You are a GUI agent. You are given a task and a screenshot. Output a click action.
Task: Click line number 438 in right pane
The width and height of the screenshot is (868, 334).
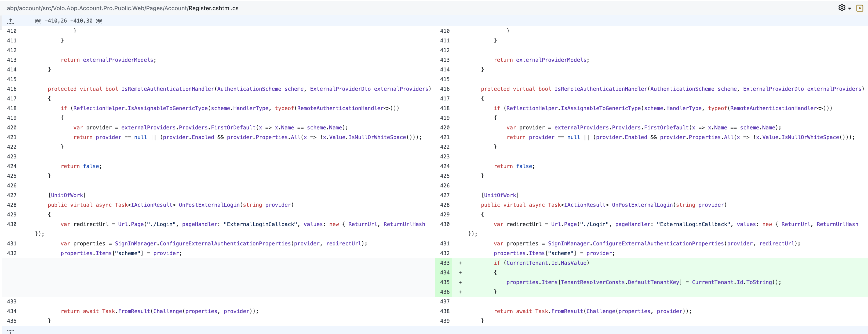[445, 311]
